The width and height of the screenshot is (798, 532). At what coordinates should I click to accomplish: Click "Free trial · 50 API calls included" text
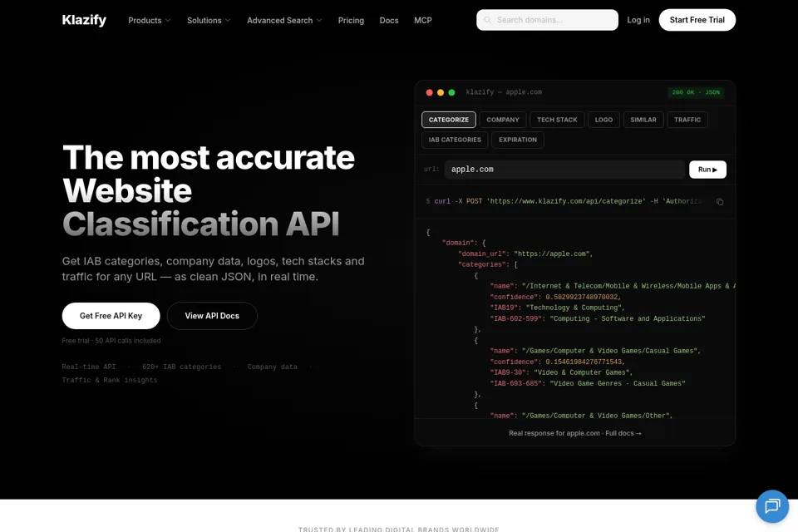111,341
